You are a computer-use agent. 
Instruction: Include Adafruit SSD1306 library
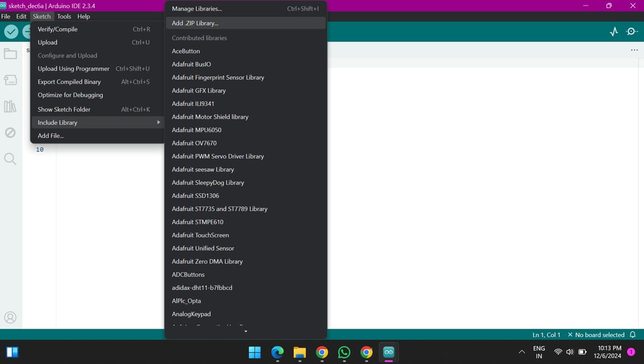coord(246,196)
